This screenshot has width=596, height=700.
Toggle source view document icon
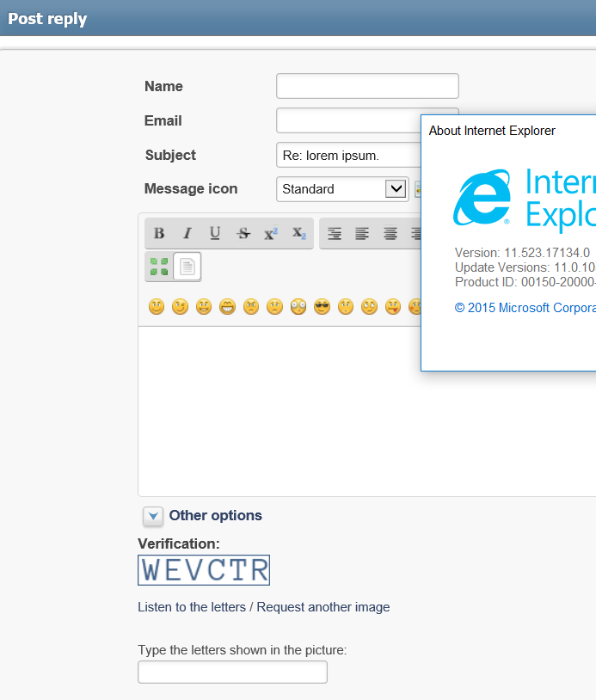point(187,267)
